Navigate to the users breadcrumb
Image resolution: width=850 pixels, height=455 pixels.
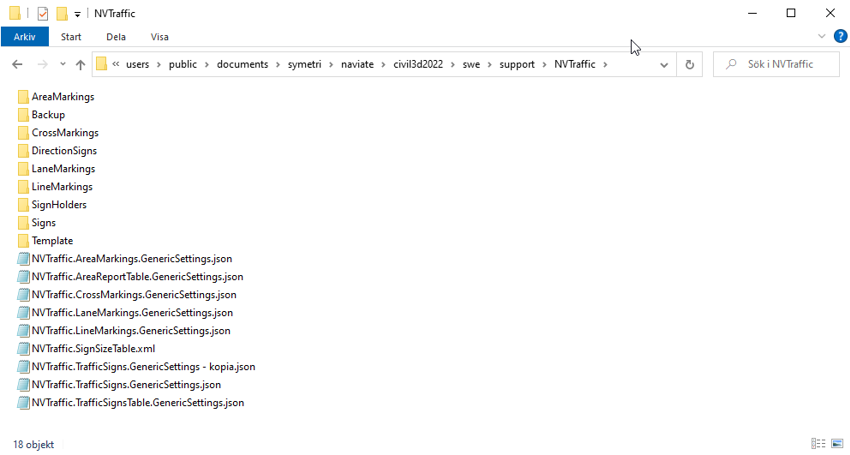(137, 65)
